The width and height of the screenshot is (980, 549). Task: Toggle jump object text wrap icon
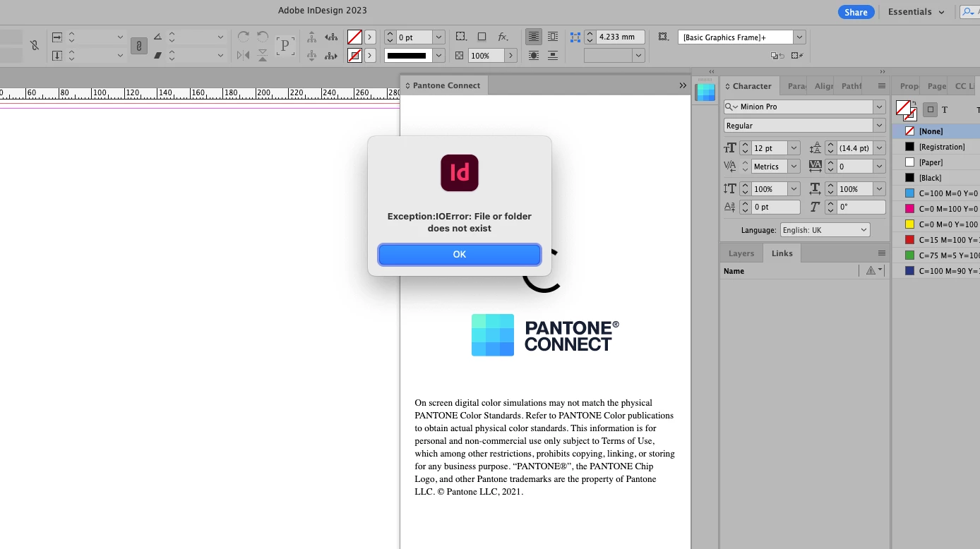click(553, 55)
